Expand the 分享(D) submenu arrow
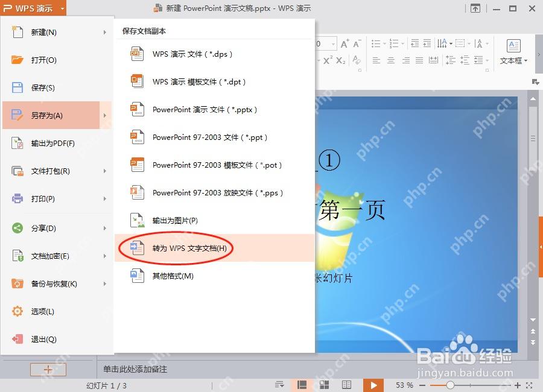543x392 pixels. tap(104, 228)
